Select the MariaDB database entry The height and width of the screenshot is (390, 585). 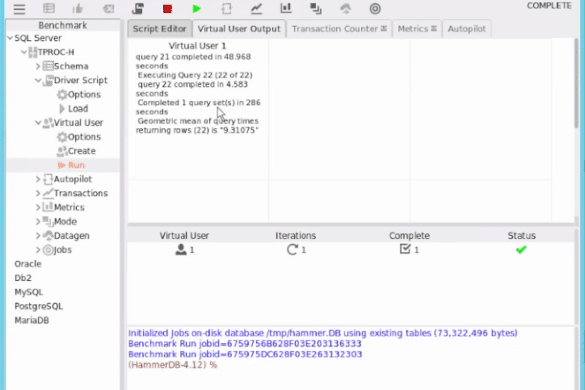tap(31, 320)
